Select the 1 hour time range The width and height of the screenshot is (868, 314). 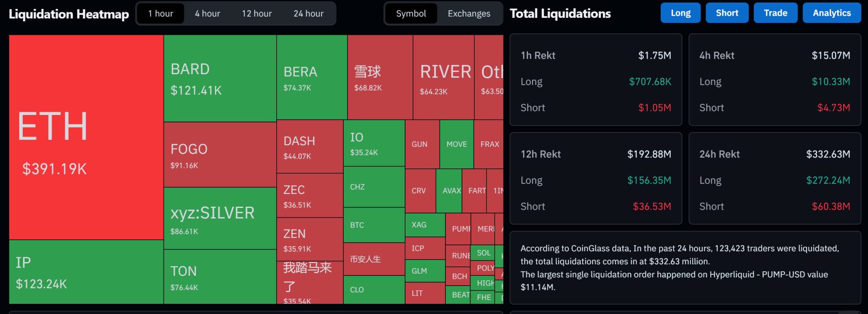coord(161,13)
